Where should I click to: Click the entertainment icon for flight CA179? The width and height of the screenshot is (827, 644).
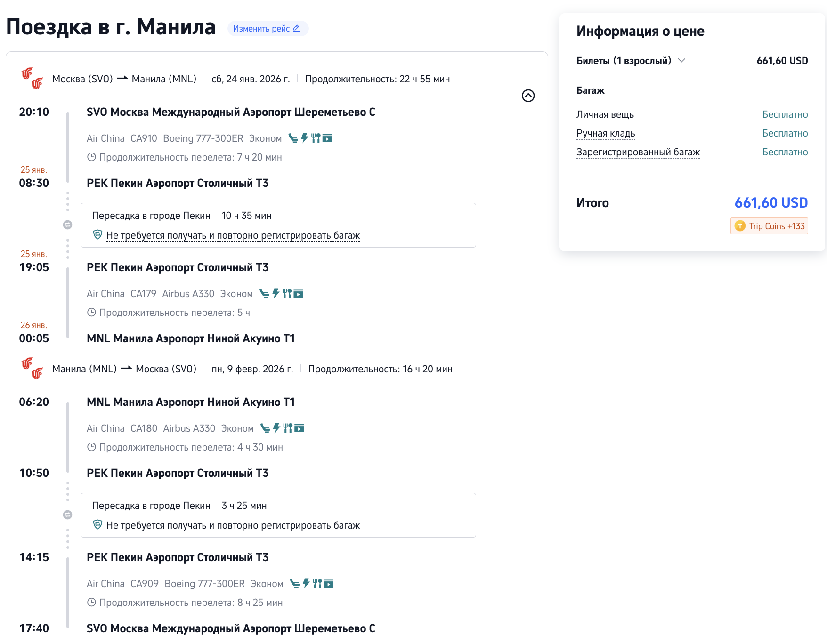point(299,294)
